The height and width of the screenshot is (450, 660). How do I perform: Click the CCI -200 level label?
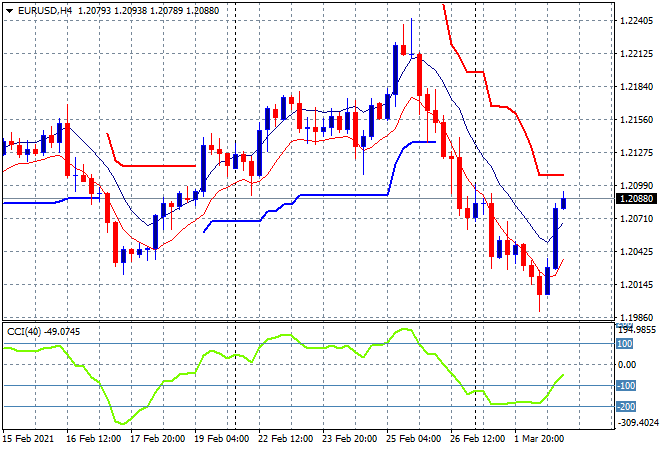pos(626,407)
